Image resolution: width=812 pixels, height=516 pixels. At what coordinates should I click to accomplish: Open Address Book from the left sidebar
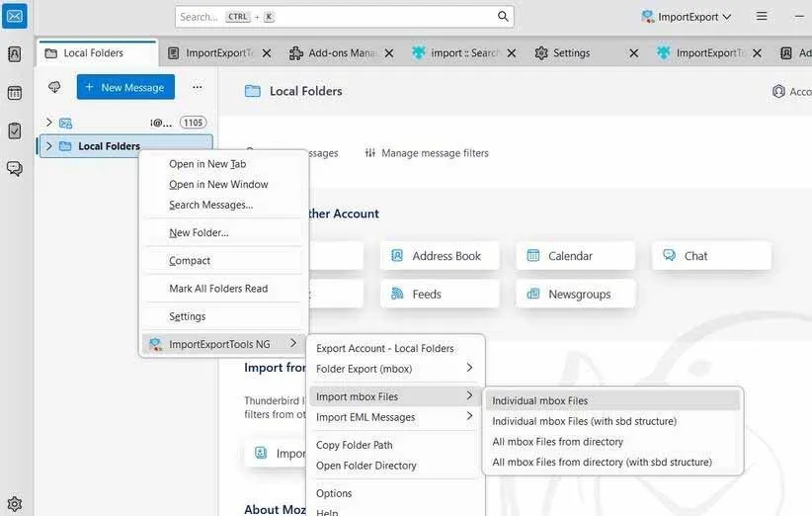pos(15,54)
